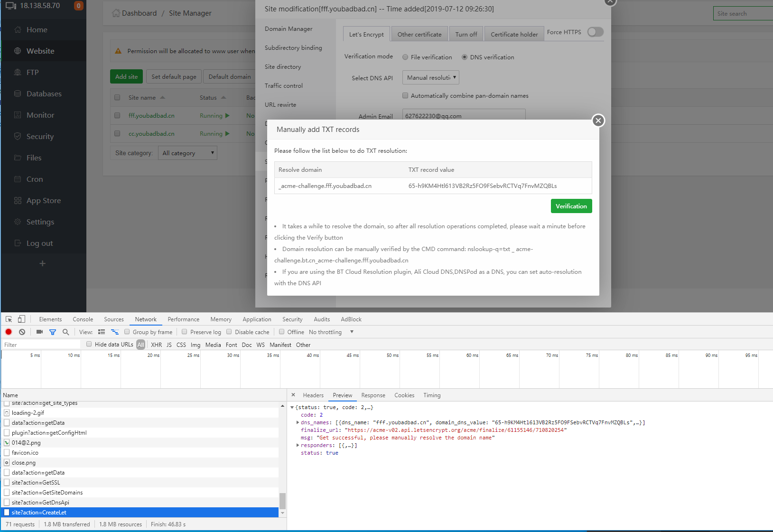The image size is (773, 532).
Task: Open the All category site dropdown
Action: [188, 153]
